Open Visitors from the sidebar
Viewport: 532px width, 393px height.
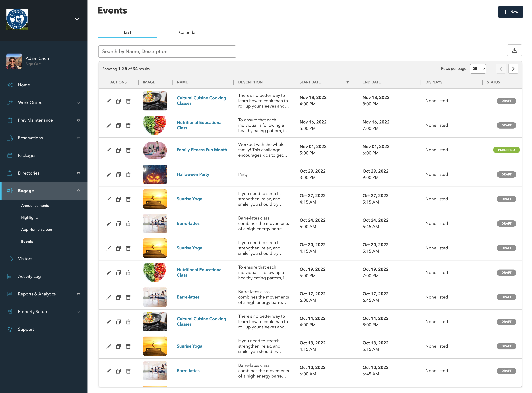click(x=25, y=259)
